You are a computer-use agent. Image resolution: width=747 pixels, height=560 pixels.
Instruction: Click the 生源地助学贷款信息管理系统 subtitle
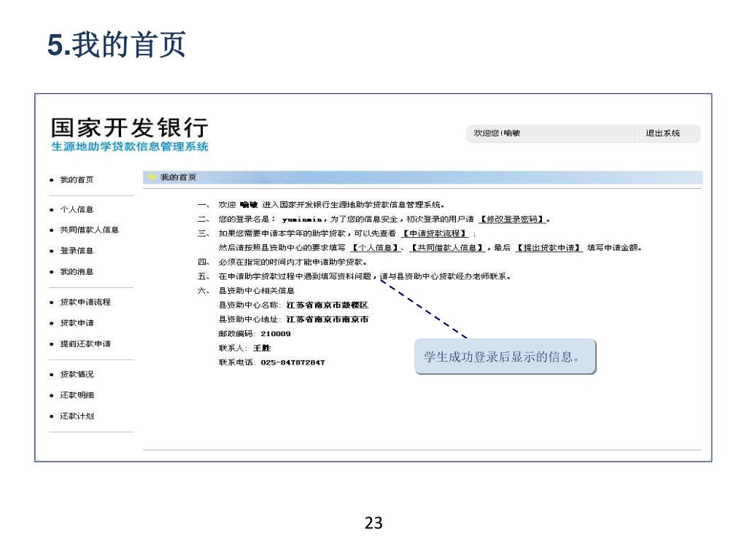coord(130,147)
